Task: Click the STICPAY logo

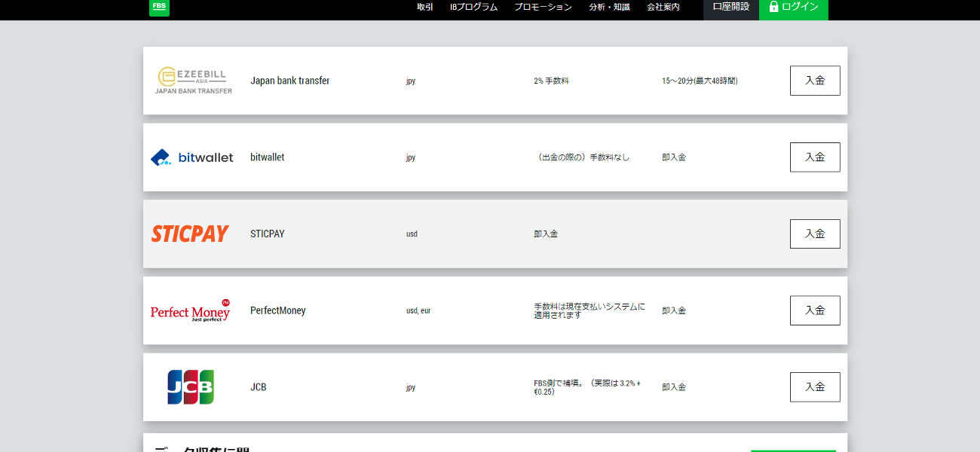Action: 190,234
